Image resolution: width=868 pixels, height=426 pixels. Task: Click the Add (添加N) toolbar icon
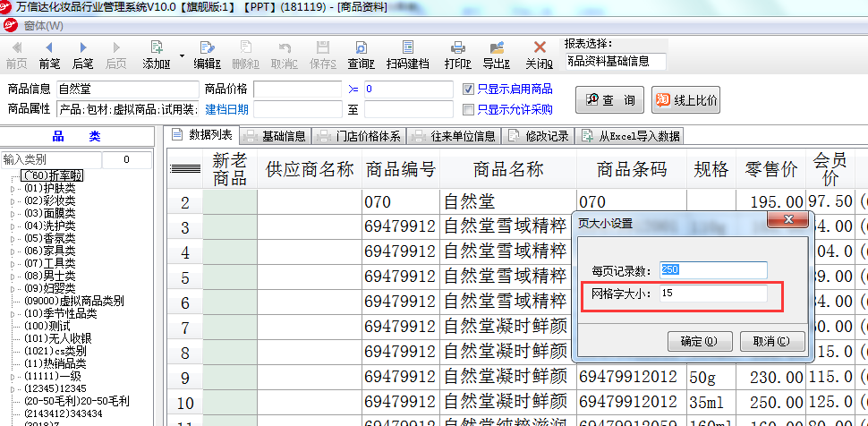[157, 55]
